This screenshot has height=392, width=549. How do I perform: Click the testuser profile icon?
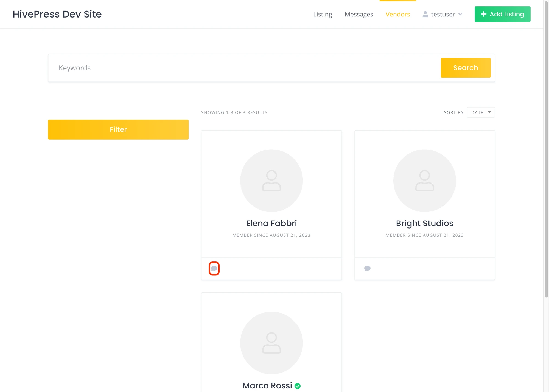[x=425, y=14]
